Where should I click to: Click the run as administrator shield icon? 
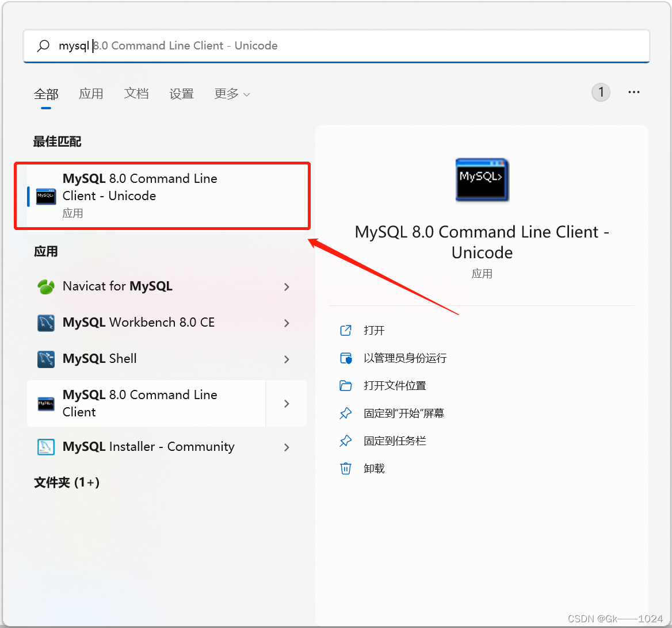(x=346, y=358)
